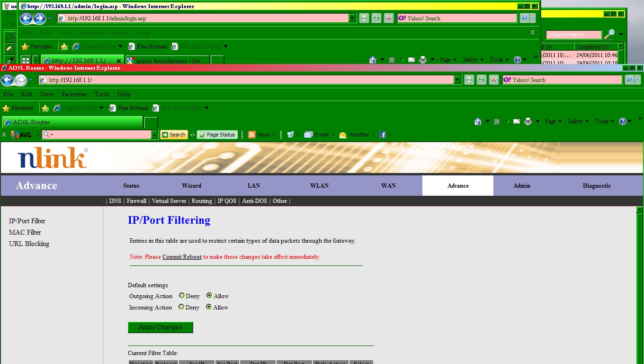Open the News dropdown arrow
Image resolution: width=644 pixels, height=364 pixels.
[x=274, y=135]
